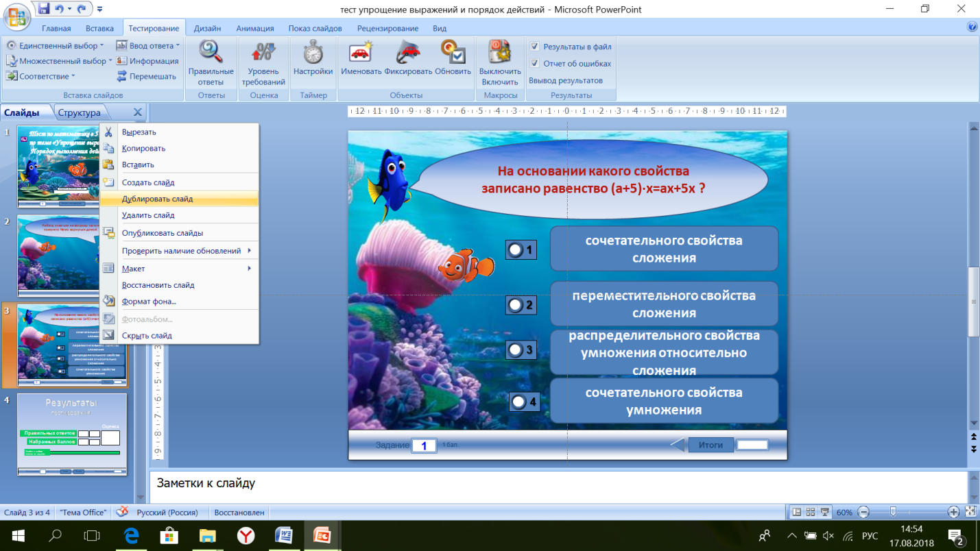Viewport: 980px width, 551px height.
Task: Select answer radio button 3
Action: (515, 350)
